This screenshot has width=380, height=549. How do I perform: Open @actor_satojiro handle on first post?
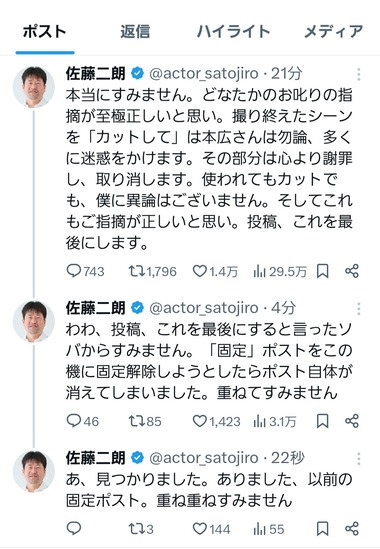pyautogui.click(x=203, y=74)
